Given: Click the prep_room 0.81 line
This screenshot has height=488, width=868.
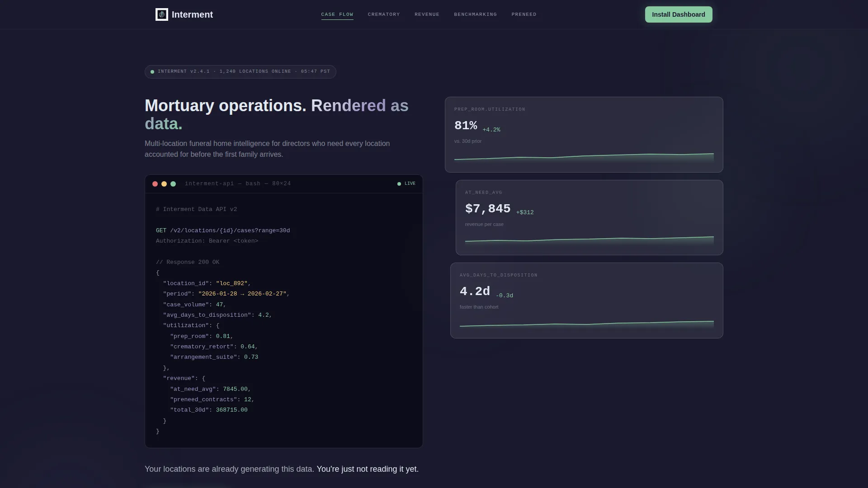Looking at the screenshot, I should [x=202, y=336].
